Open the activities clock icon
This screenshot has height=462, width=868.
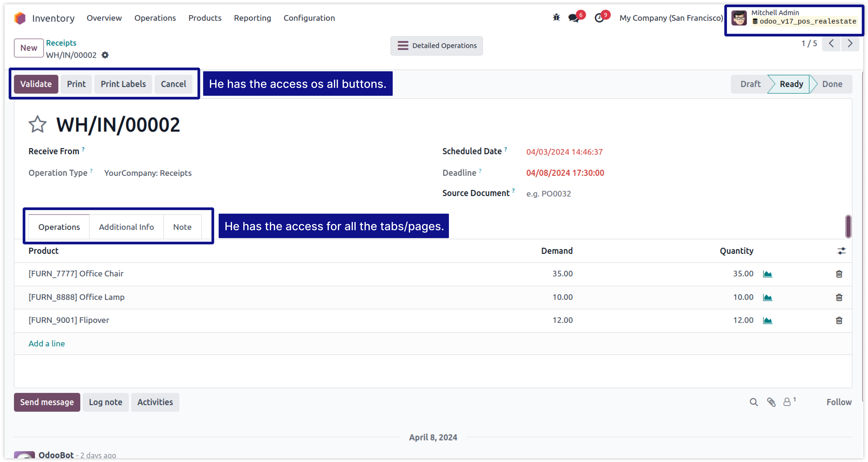(x=599, y=18)
